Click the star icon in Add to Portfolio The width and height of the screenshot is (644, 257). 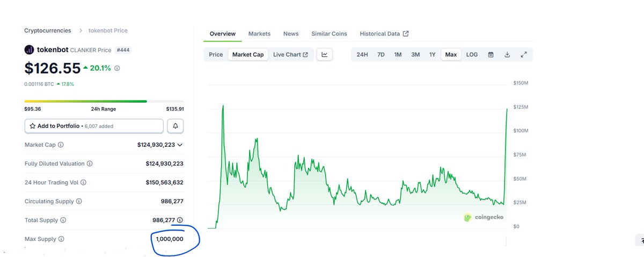[x=33, y=126]
